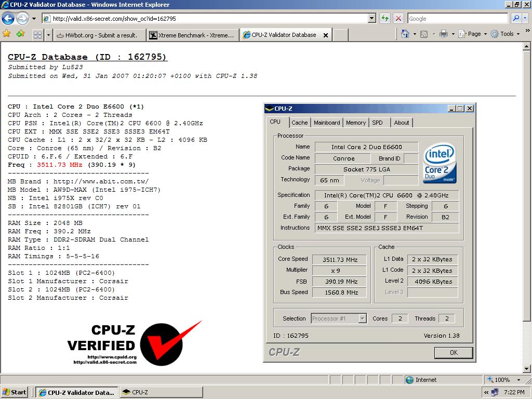The image size is (532, 399).
Task: Click the Specification field text
Action: tap(387, 195)
